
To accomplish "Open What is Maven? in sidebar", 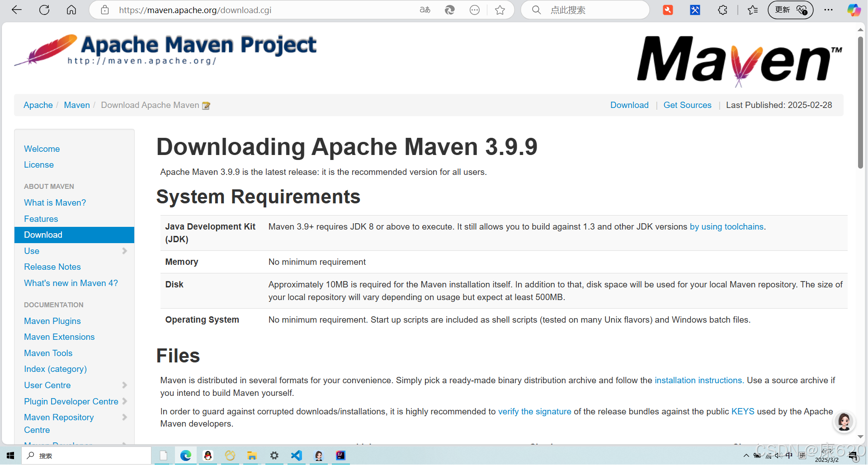I will (x=55, y=202).
